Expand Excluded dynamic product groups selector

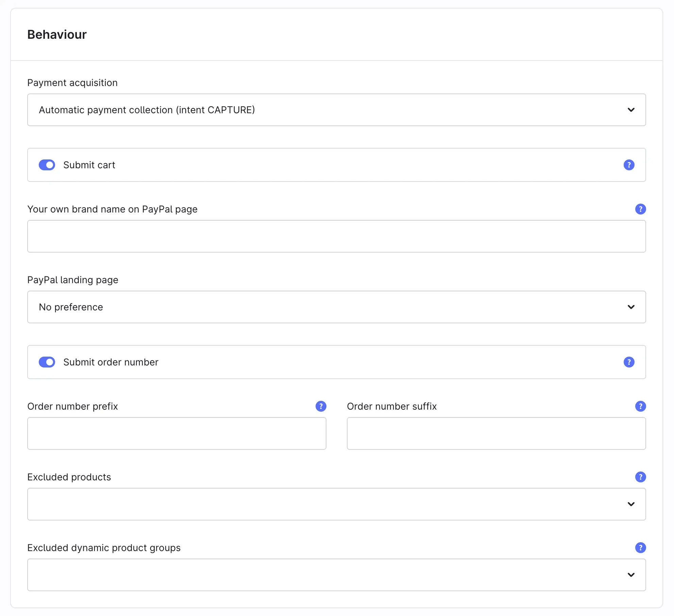coord(336,575)
